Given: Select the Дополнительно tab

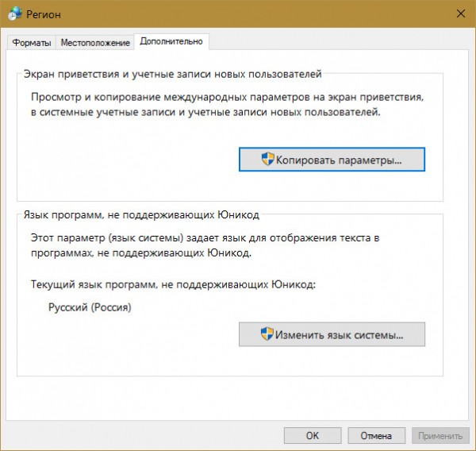Looking at the screenshot, I should 171,41.
